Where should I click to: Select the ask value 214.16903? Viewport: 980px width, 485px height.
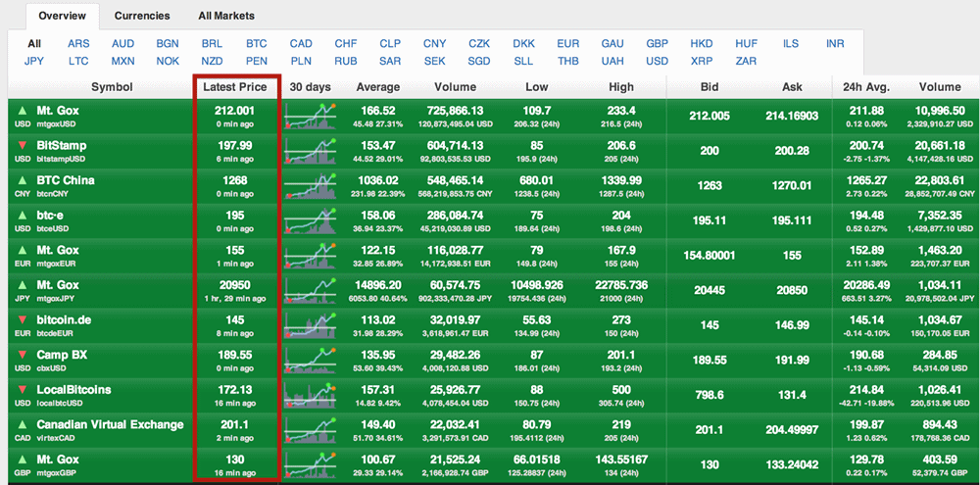(x=792, y=116)
